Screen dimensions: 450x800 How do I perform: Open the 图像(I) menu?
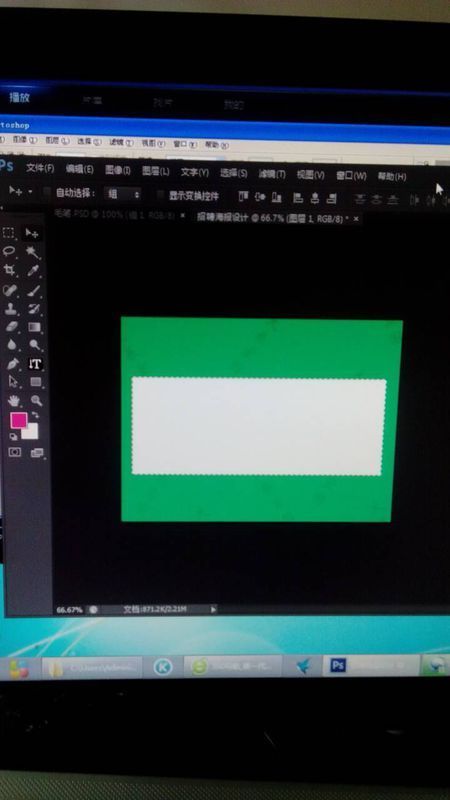(x=118, y=170)
